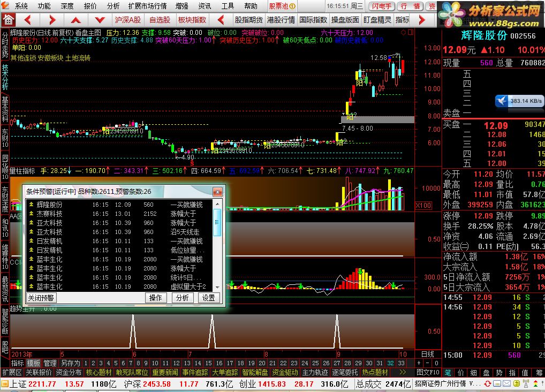Click the home icon in the toolbar
This screenshot has width=545, height=392.
coord(9,20)
